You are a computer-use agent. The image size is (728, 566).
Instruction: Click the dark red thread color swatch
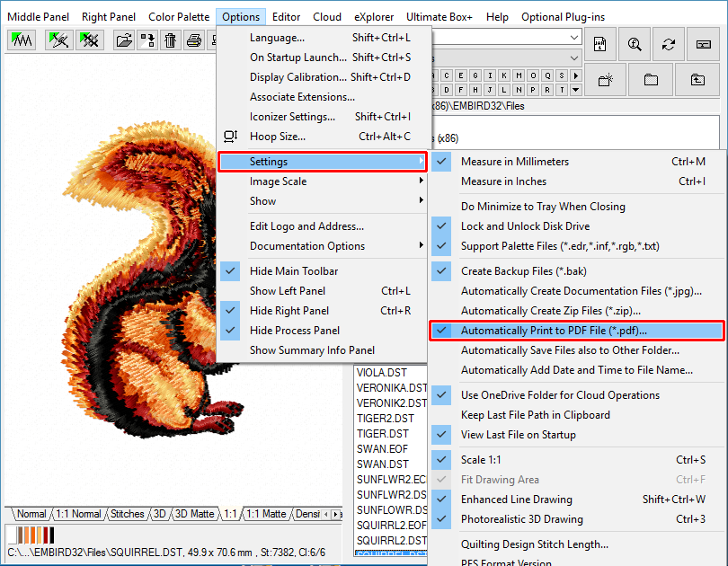point(46,535)
